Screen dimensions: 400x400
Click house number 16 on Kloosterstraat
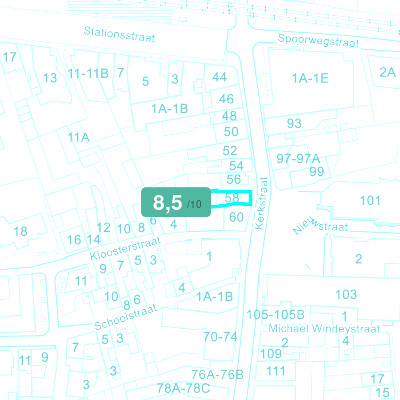tap(74, 240)
